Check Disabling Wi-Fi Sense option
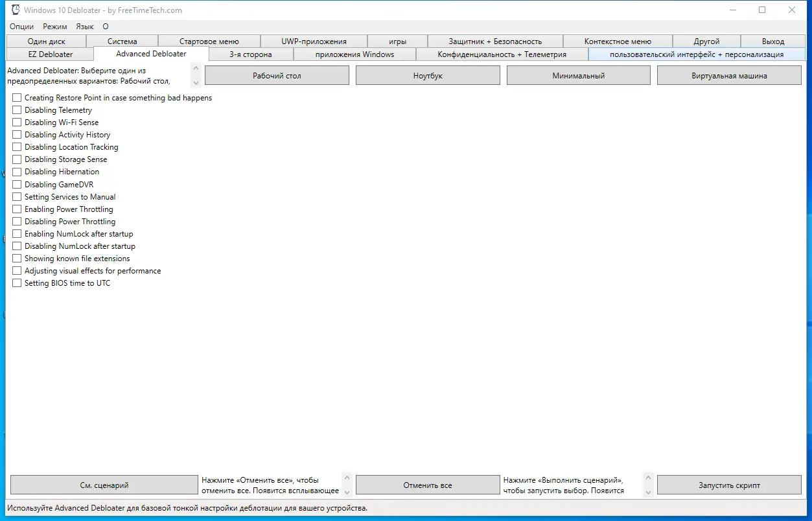Screen dimensions: 812x521 [x=17, y=122]
